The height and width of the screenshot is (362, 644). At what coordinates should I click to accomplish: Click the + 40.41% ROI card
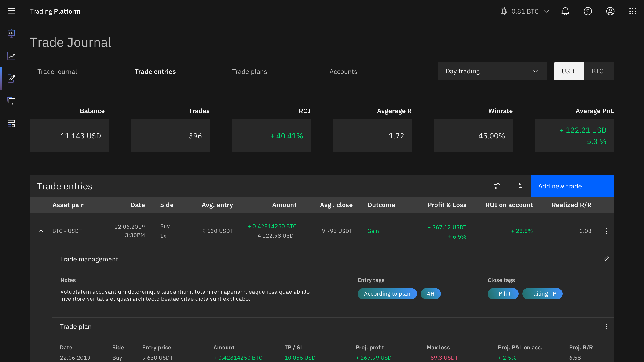pos(271,136)
